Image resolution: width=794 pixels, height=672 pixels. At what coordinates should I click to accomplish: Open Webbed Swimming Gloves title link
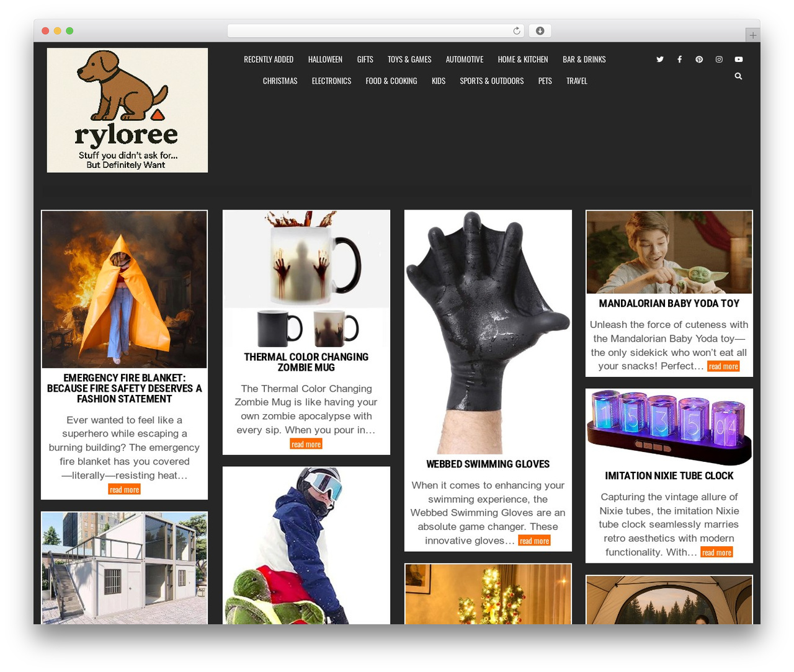(488, 464)
